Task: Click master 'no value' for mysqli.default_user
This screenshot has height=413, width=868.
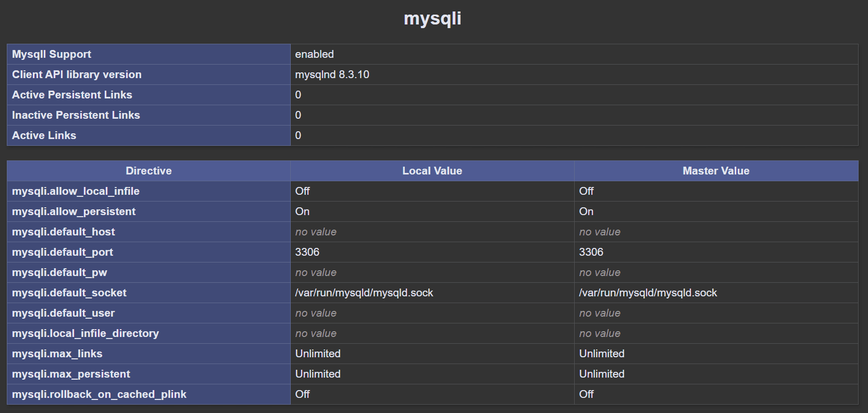Action: 600,313
